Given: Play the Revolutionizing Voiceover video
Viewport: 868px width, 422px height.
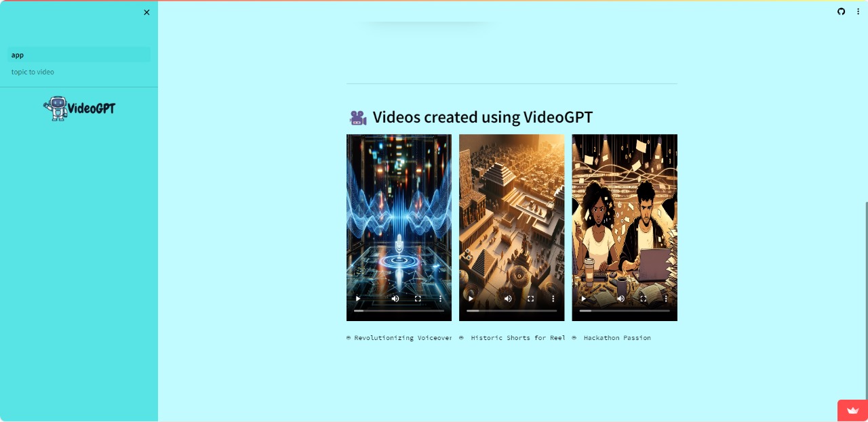Looking at the screenshot, I should click(358, 298).
